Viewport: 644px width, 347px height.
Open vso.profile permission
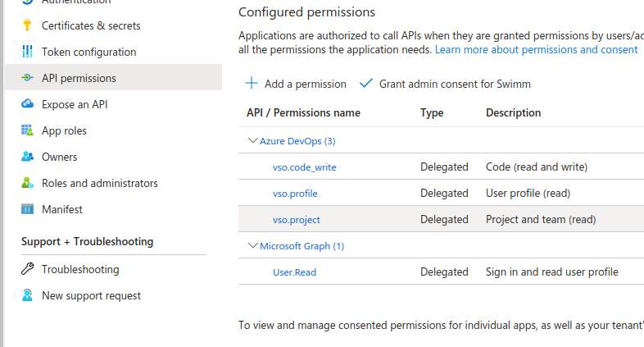pos(295,194)
